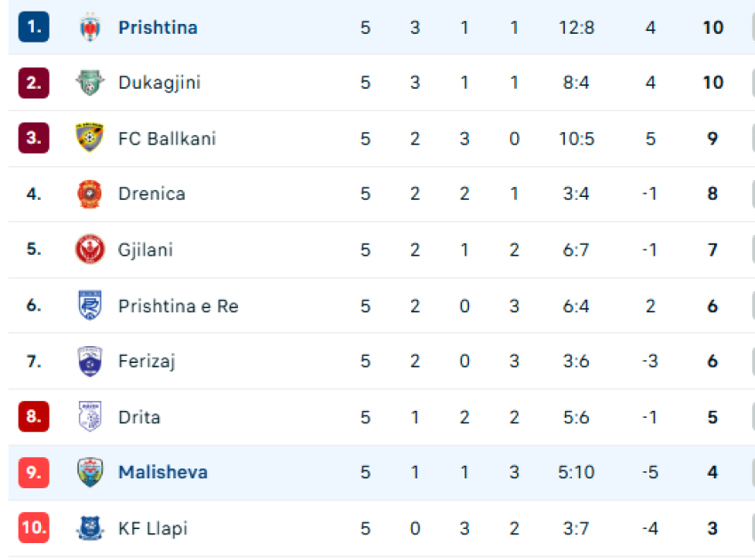
Task: Select the Gjilani red circular logo
Action: coord(90,249)
